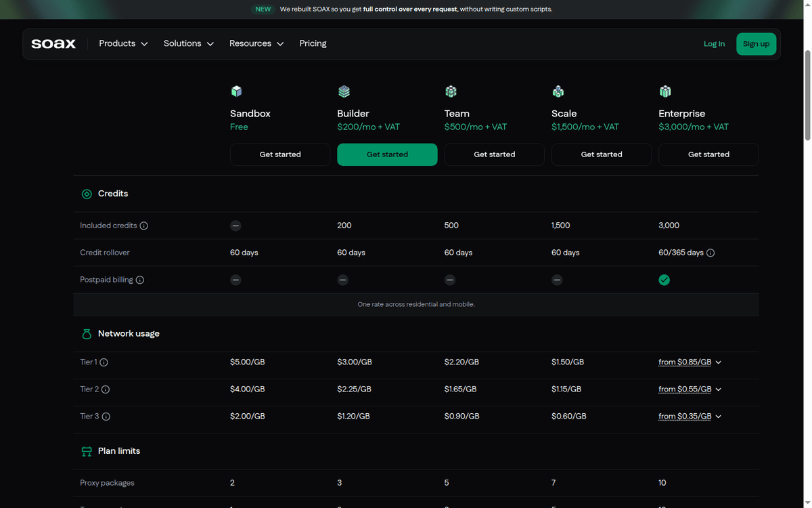Click the Team Tier 2 $1.65/GB price
Viewport: 812px width, 508px height.
tap(460, 389)
